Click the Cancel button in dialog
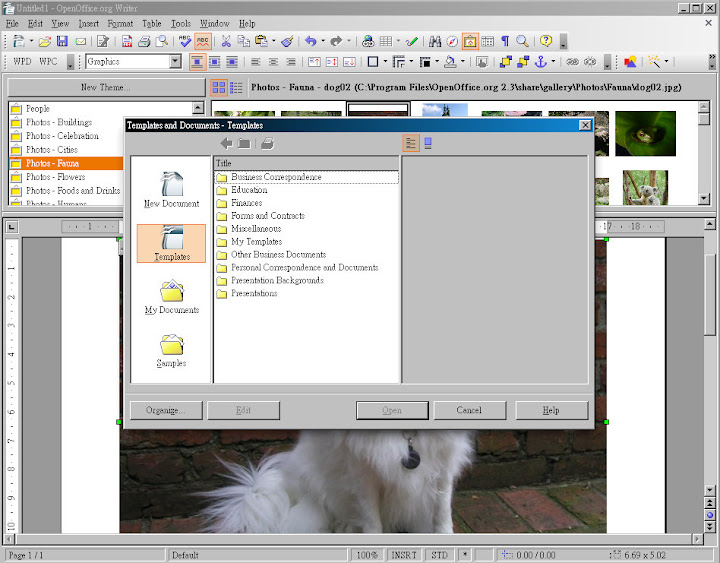Viewport: 720px width, 563px height. [469, 410]
